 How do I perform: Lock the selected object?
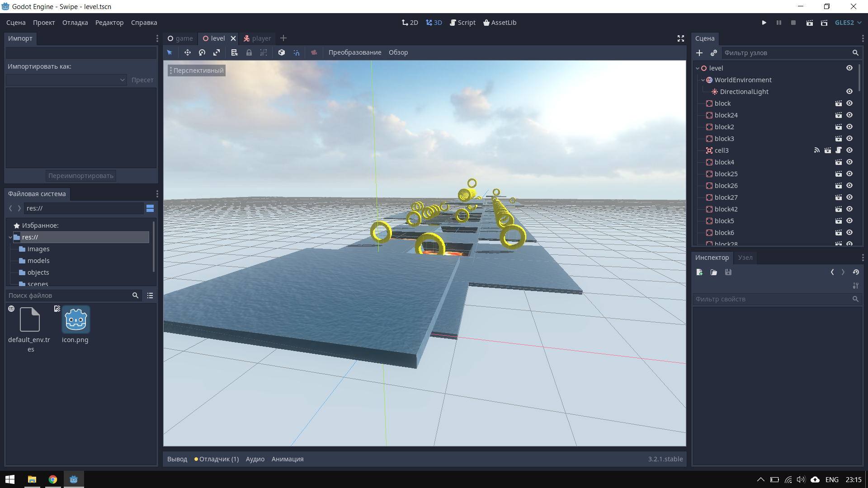249,52
